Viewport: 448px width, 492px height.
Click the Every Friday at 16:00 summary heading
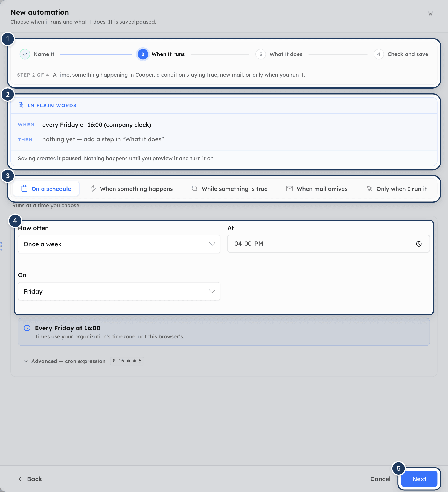click(x=68, y=328)
